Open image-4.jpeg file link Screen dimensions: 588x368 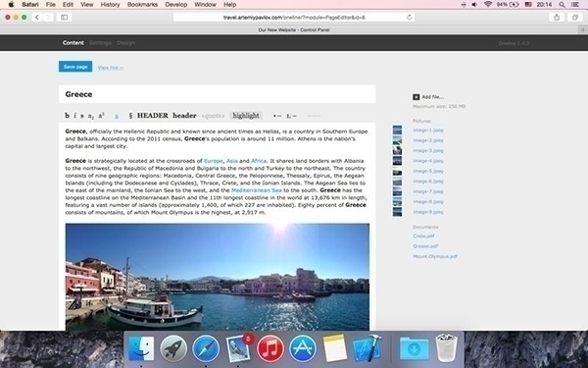[x=428, y=161]
